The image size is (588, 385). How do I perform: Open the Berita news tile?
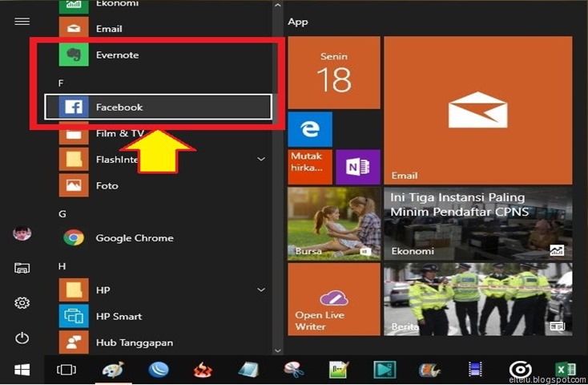coord(478,299)
